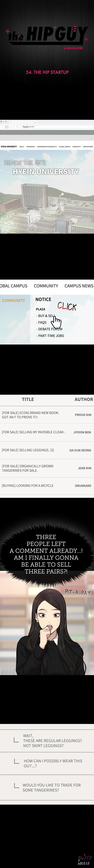Select the NOTICE section heading
Viewport: 94px width, 868px height.
tap(43, 299)
